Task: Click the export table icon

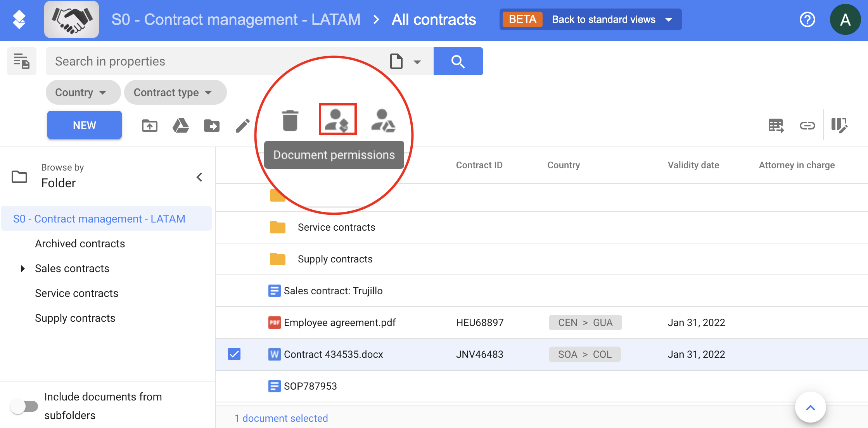Action: [x=776, y=126]
